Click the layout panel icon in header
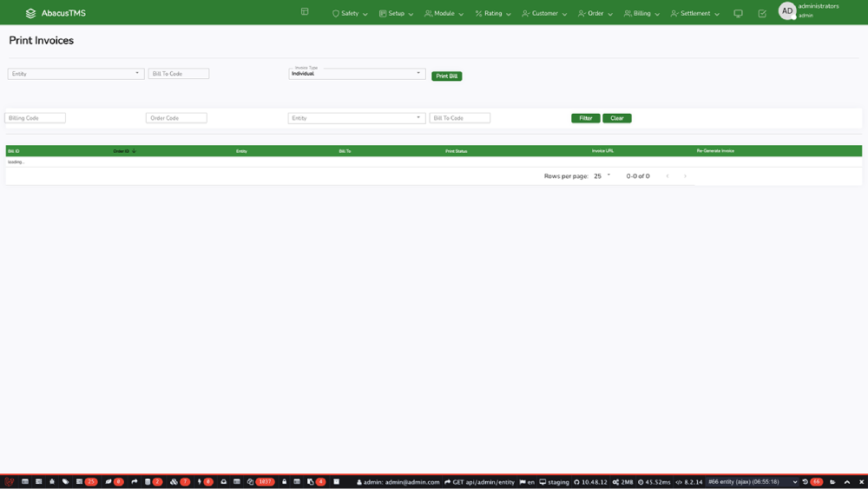 (305, 12)
